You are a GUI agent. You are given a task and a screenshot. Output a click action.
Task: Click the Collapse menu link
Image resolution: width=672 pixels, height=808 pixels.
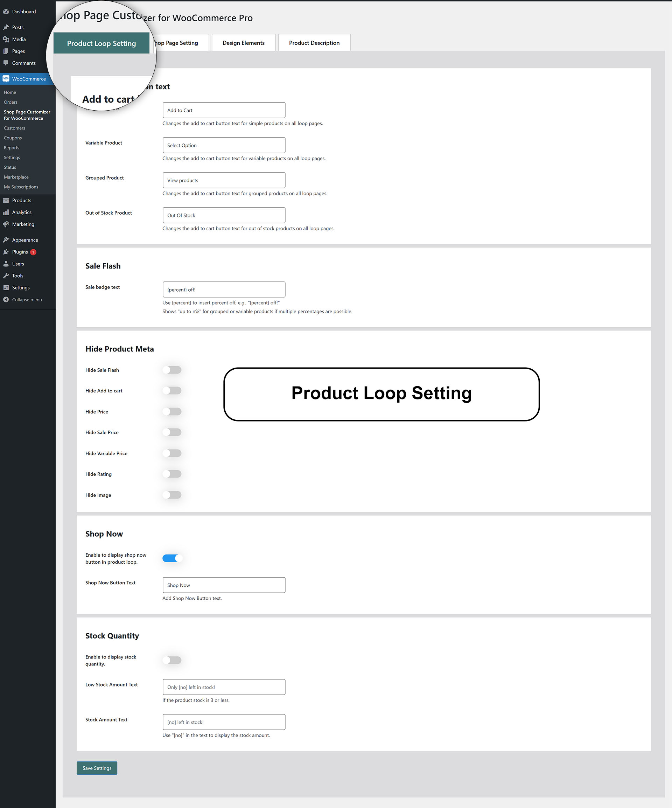pyautogui.click(x=27, y=300)
